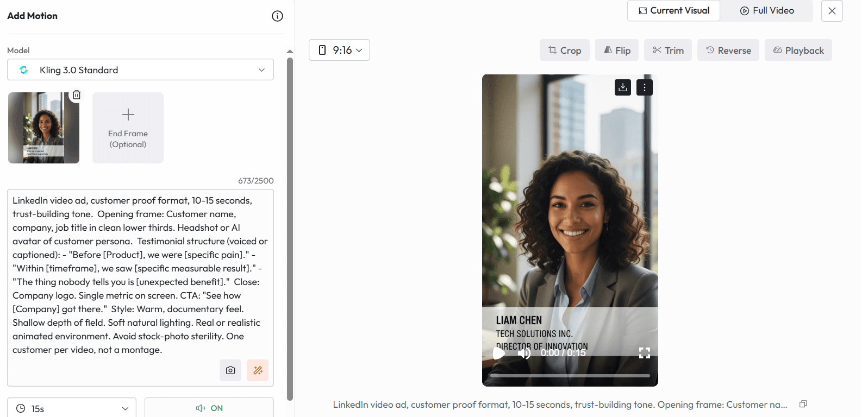
Task: Click the 673/2500 character counter
Action: pyautogui.click(x=256, y=181)
